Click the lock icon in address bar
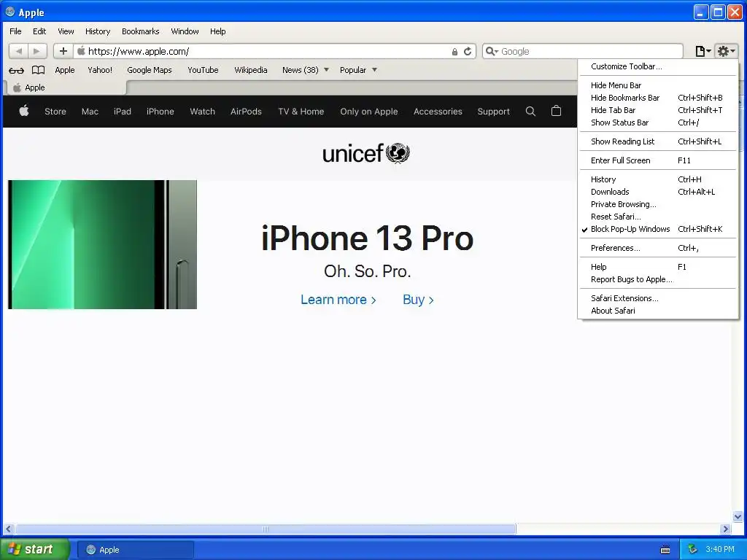This screenshot has height=560, width=747. (454, 52)
